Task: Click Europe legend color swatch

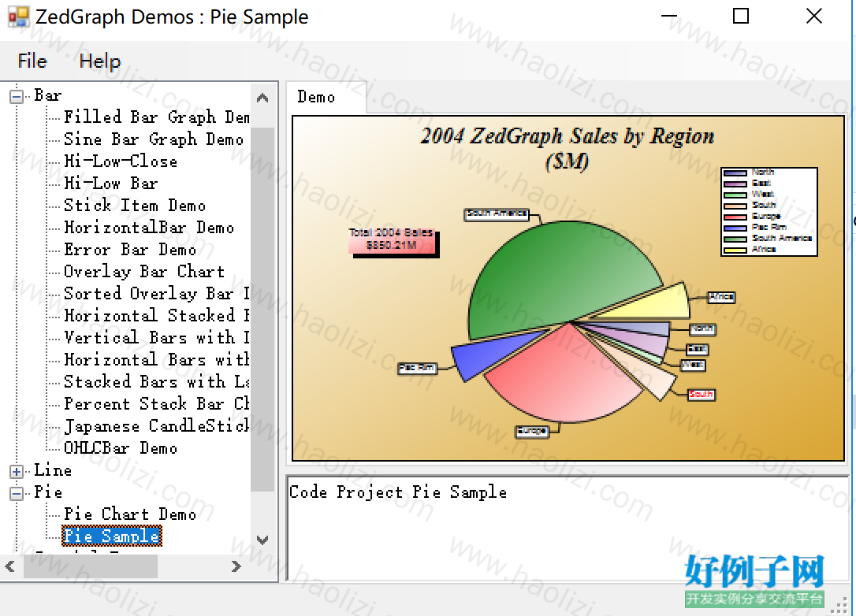Action: tap(735, 217)
